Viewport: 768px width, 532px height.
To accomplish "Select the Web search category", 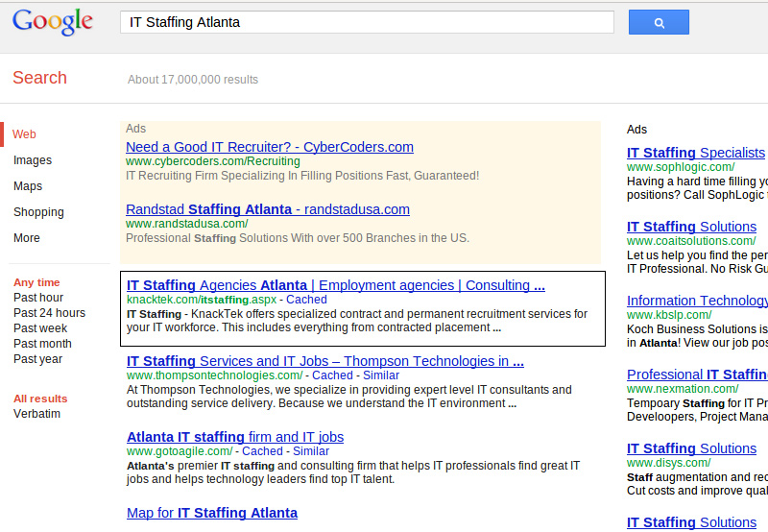I will [24, 134].
